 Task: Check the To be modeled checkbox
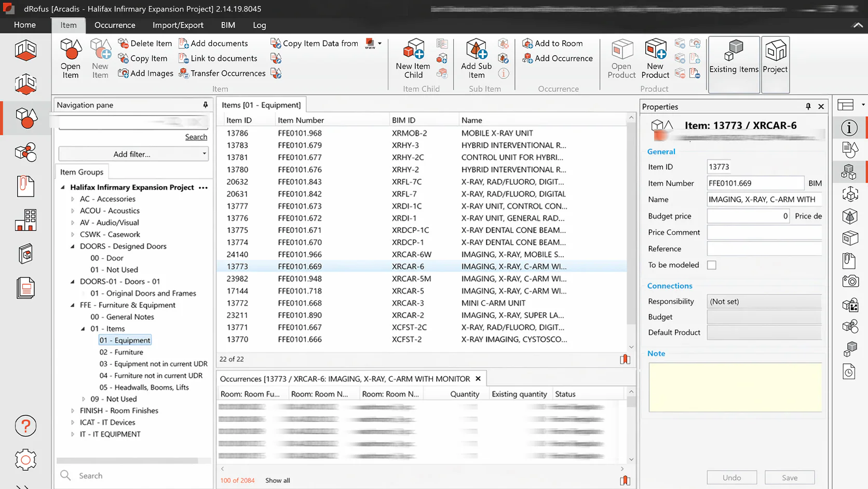[712, 265]
